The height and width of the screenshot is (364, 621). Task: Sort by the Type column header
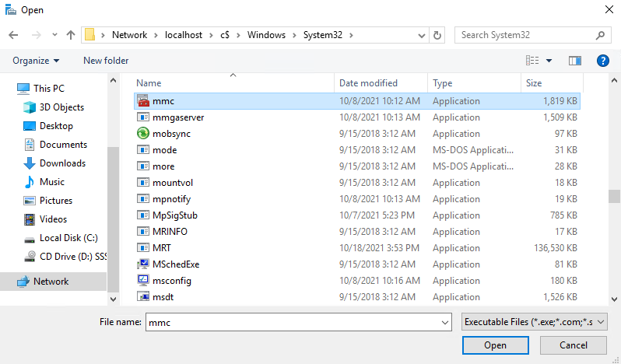click(475, 83)
